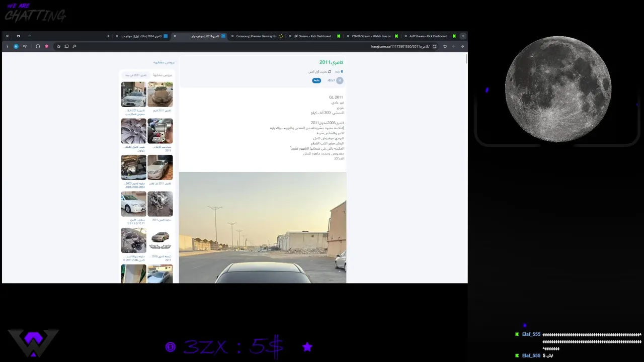The width and height of the screenshot is (644, 362).
Task: Switch to Cazasouq Premier Gaming tab
Action: coord(256,36)
